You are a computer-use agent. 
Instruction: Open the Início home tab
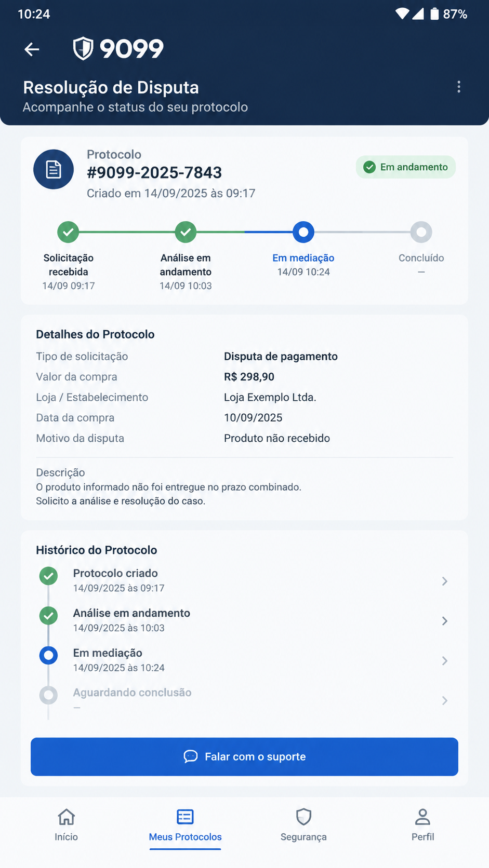coord(67,824)
